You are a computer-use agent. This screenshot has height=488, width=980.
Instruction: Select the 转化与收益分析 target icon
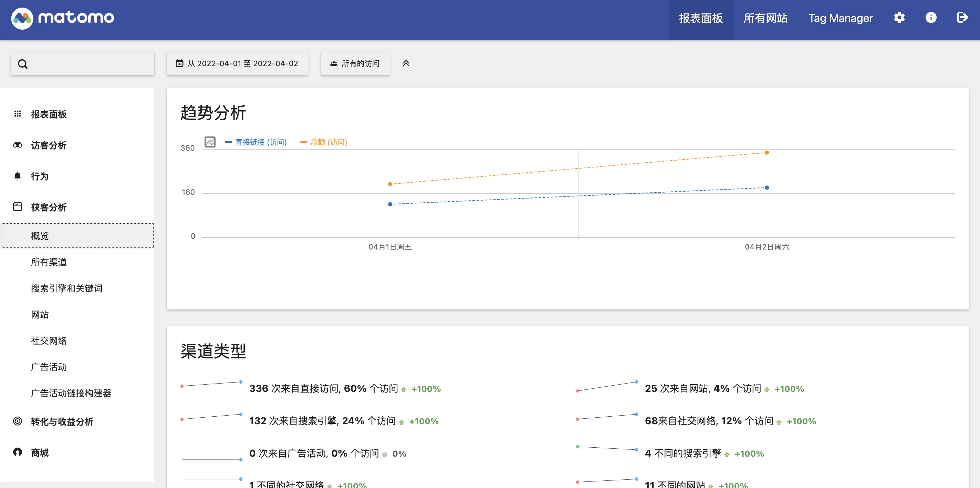[x=18, y=421]
